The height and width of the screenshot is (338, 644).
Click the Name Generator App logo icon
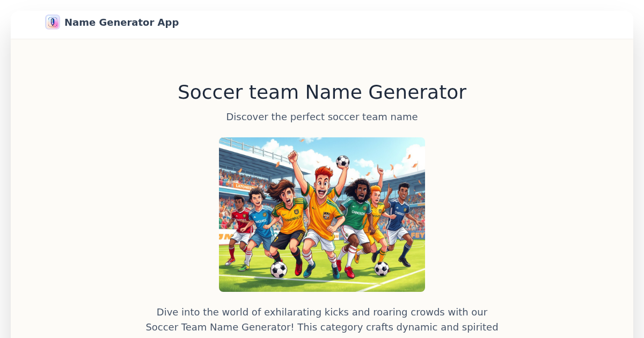tap(53, 22)
